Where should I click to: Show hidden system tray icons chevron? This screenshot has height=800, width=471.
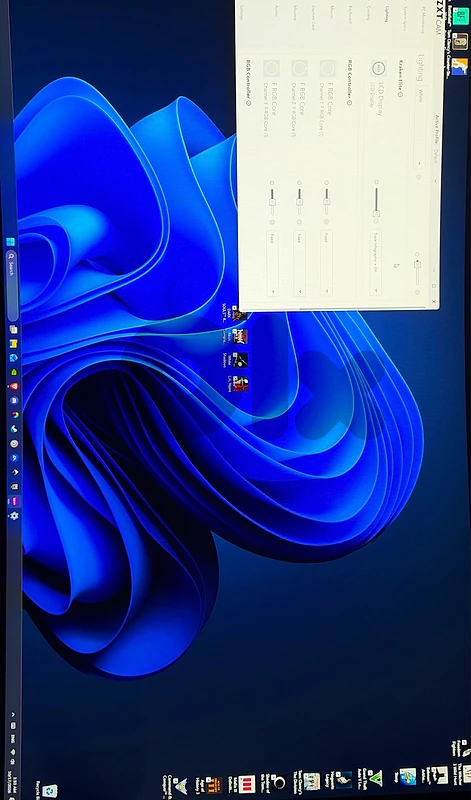[x=13, y=715]
